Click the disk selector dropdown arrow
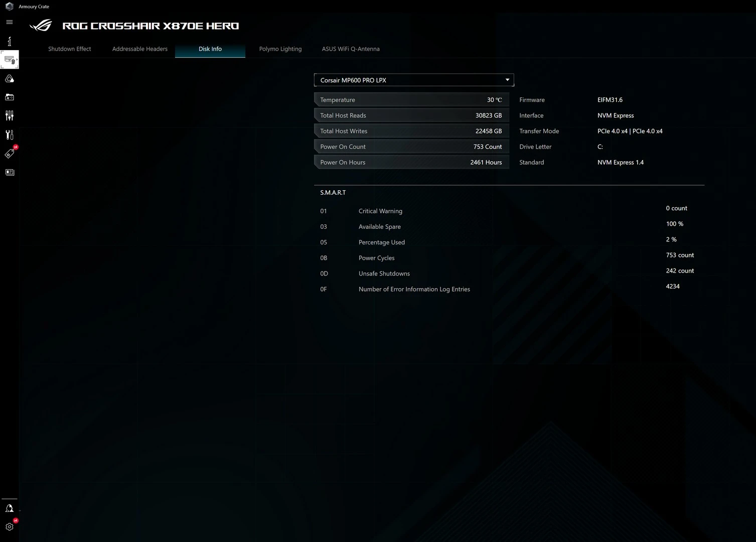 tap(507, 80)
